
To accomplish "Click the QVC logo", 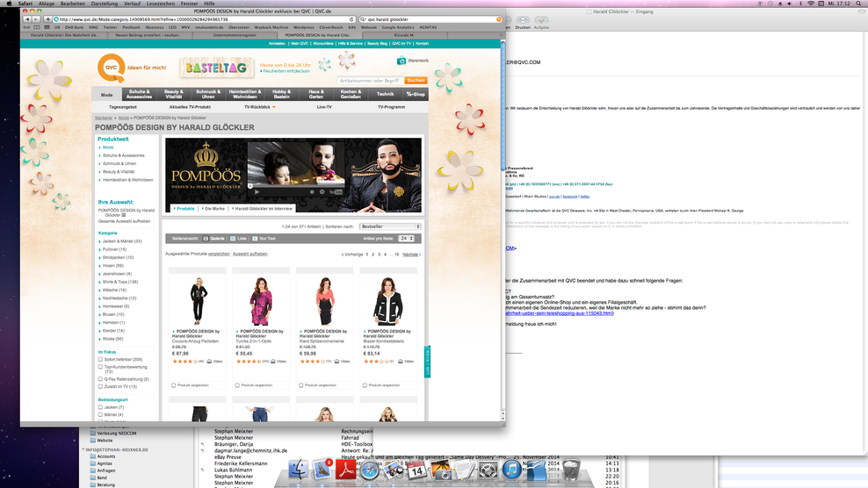I will pos(111,68).
